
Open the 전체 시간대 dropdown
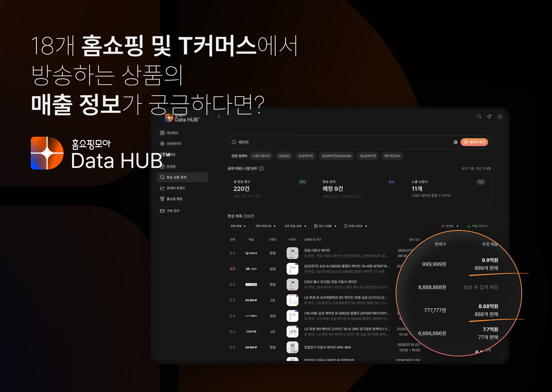355,226
